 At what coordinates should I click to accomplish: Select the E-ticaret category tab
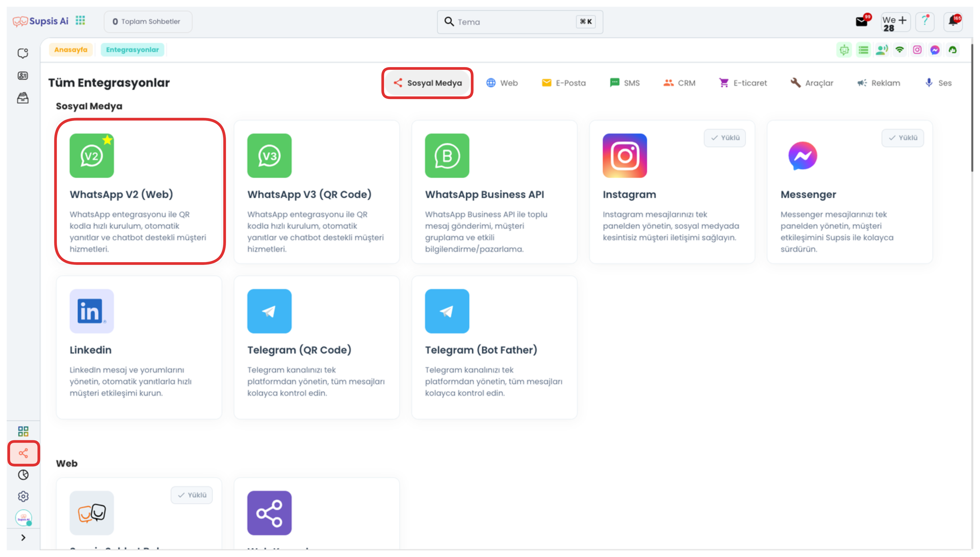coord(743,83)
